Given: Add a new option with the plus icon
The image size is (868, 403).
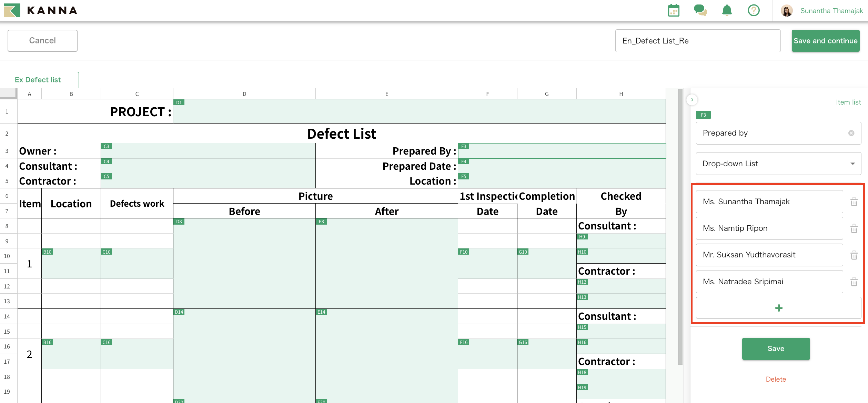Looking at the screenshot, I should 779,308.
